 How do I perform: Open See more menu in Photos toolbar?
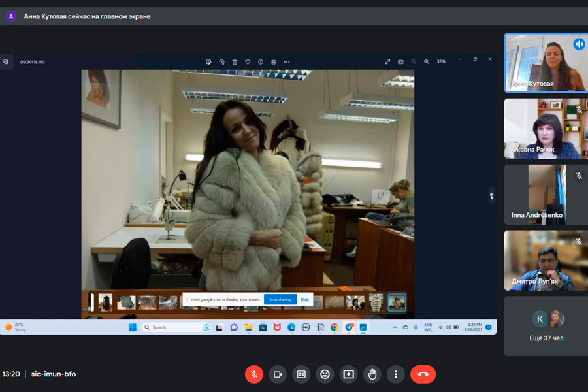tap(287, 62)
